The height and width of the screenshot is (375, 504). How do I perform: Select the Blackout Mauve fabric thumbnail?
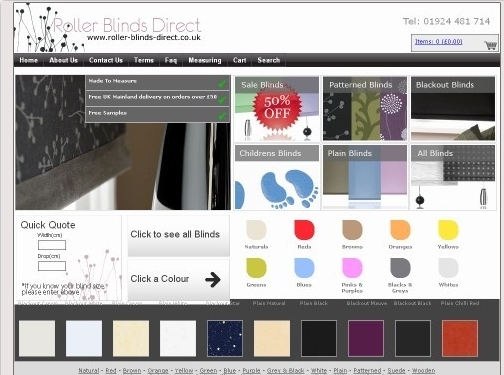click(x=366, y=338)
